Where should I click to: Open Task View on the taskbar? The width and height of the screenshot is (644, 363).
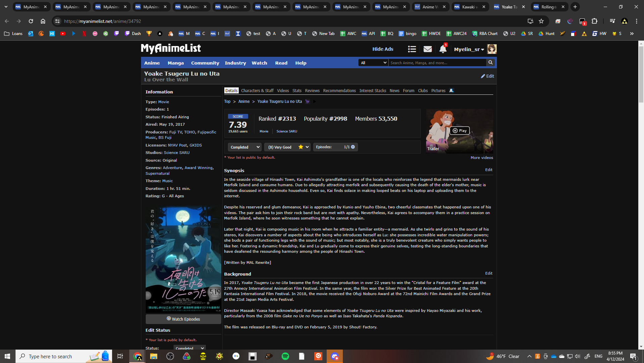(x=120, y=356)
